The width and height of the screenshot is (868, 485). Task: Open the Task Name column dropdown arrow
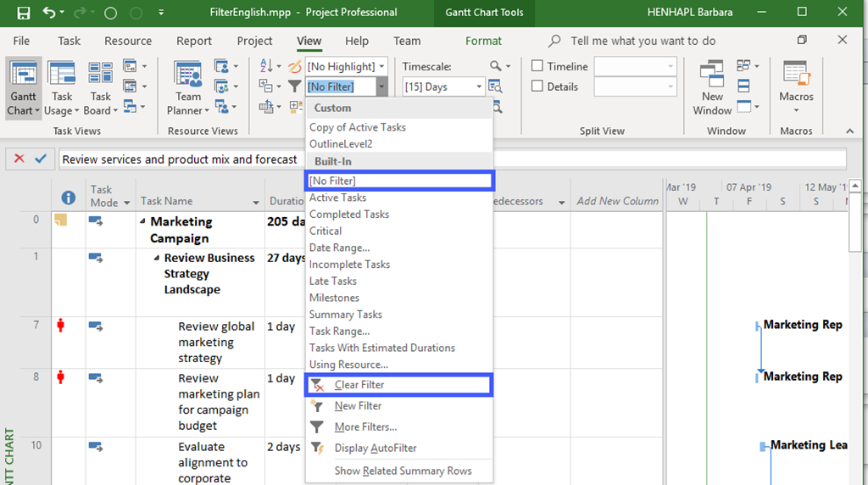click(256, 203)
